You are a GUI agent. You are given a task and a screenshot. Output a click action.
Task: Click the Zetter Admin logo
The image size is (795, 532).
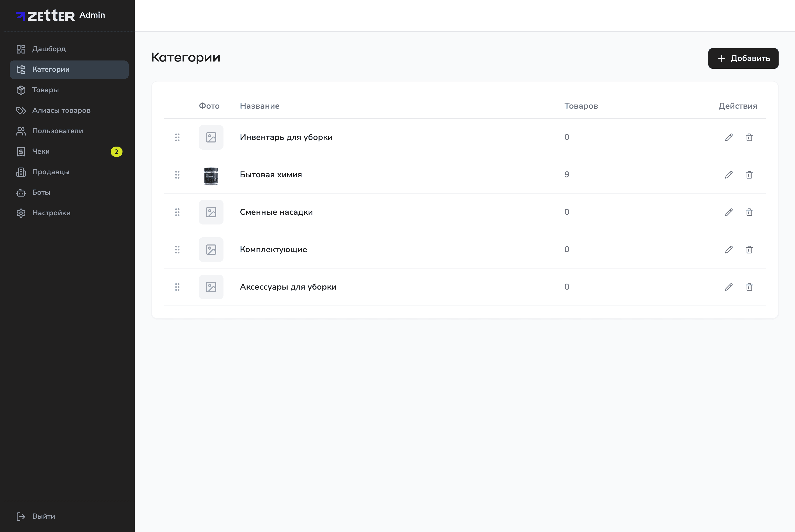pos(60,15)
